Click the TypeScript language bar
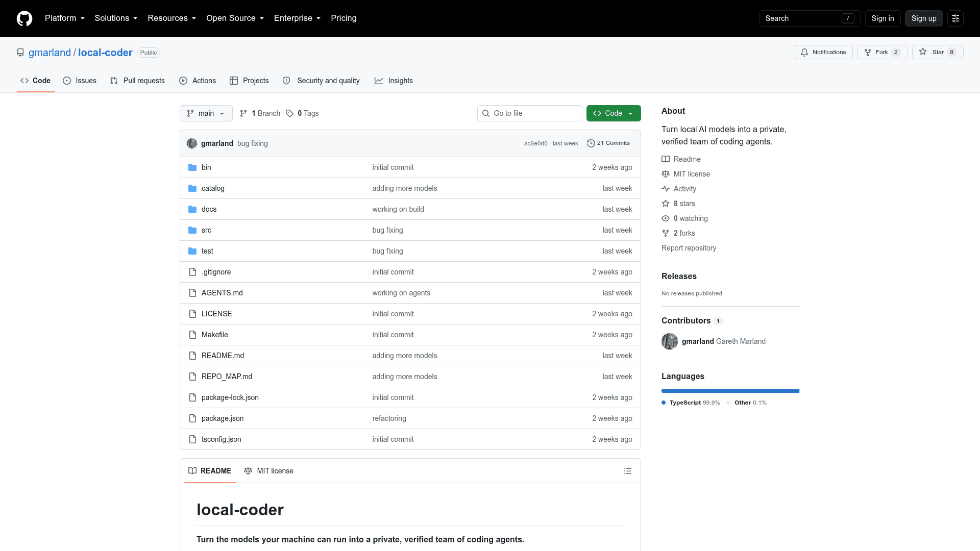This screenshot has height=551, width=980. 730,391
